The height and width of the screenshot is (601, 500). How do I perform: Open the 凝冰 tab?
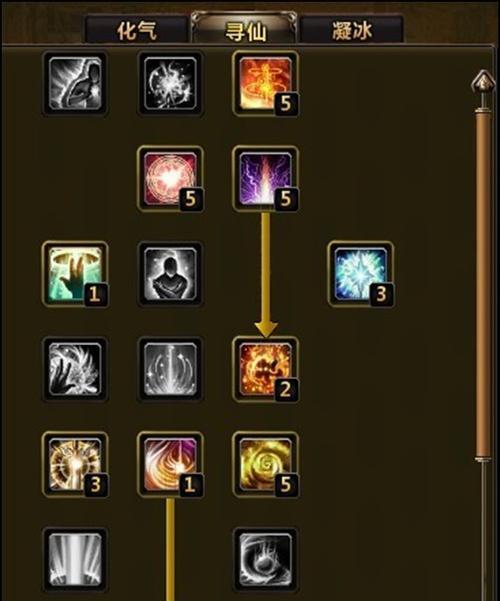(352, 30)
